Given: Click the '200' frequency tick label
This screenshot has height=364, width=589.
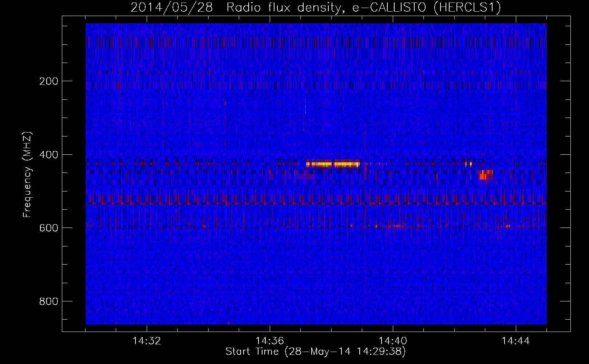Looking at the screenshot, I should tap(49, 81).
